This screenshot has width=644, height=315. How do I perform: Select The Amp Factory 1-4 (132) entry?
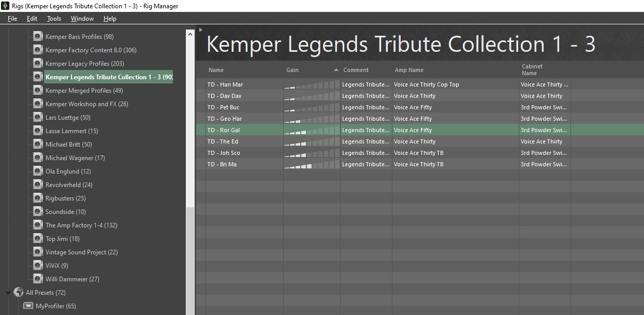click(81, 225)
